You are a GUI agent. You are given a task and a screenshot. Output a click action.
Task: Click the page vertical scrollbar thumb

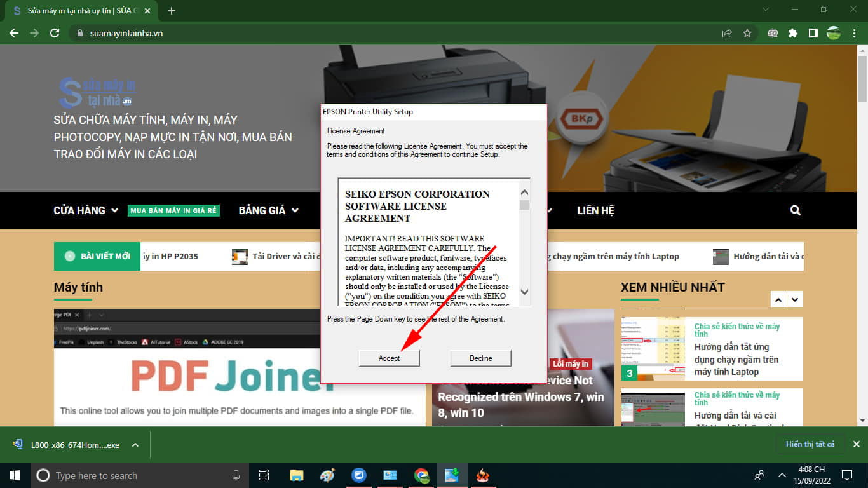(862, 78)
